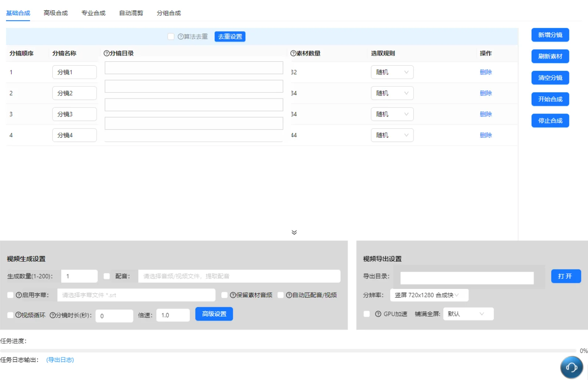
Task: Switch to the 分组合成 tab
Action: point(169,13)
